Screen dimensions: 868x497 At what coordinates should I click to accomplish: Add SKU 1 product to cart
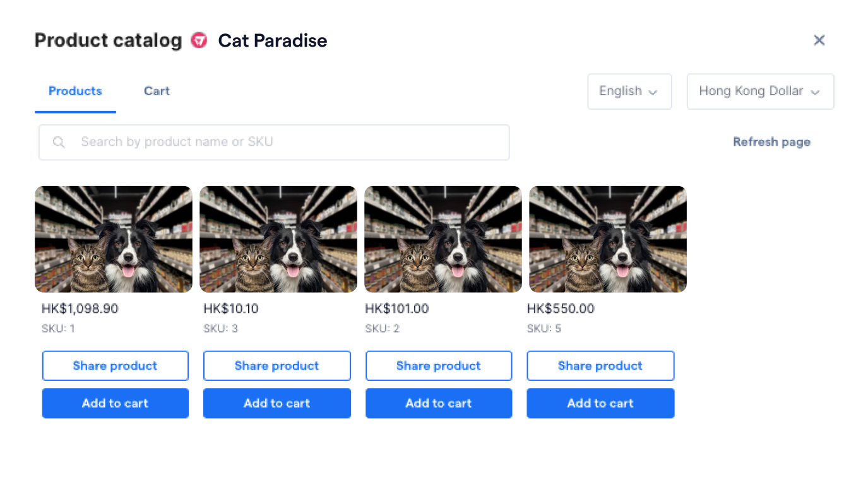(116, 403)
